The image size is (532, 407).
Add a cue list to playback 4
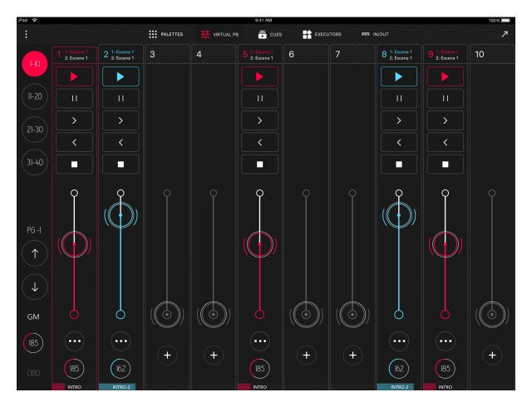[214, 356]
